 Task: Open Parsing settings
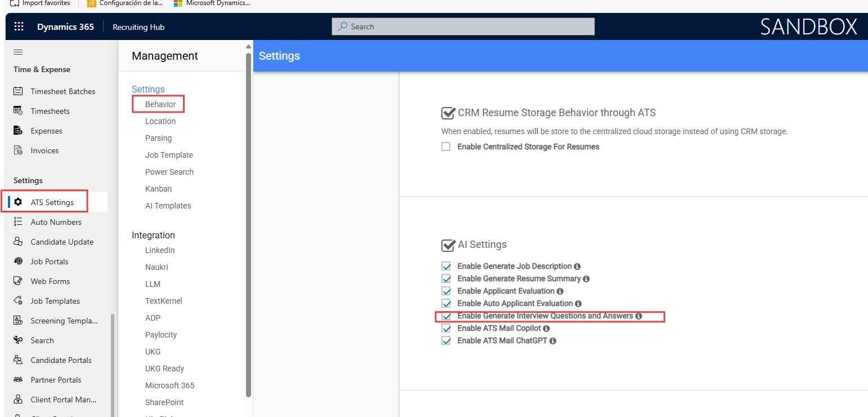pos(159,138)
